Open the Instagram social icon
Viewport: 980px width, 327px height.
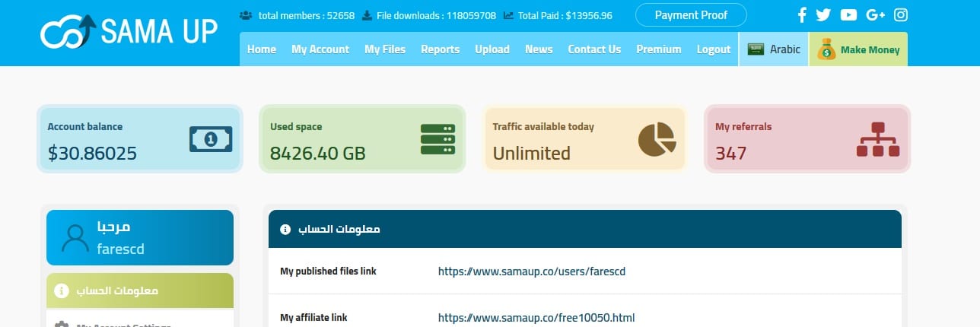coord(901,14)
